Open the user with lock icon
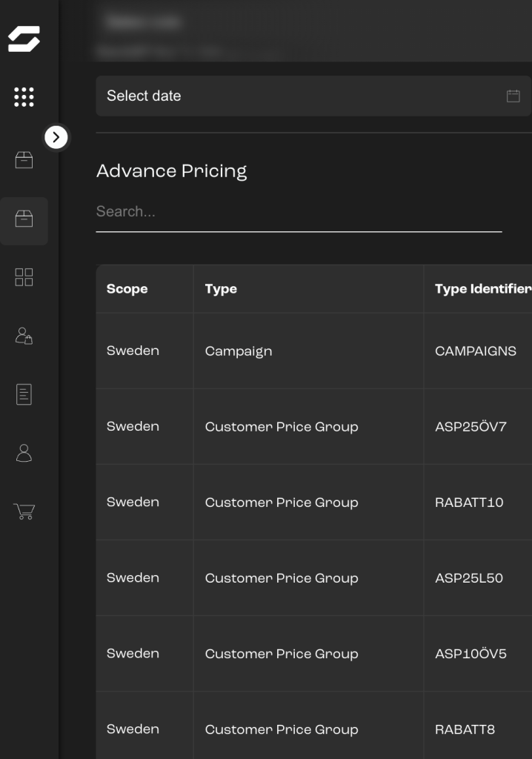This screenshot has height=759, width=532. tap(24, 336)
